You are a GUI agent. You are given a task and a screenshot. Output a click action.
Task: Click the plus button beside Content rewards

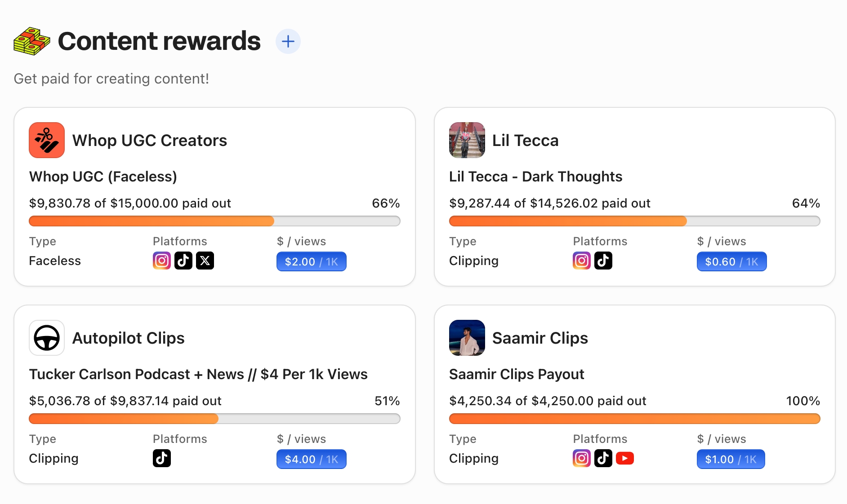(x=288, y=41)
